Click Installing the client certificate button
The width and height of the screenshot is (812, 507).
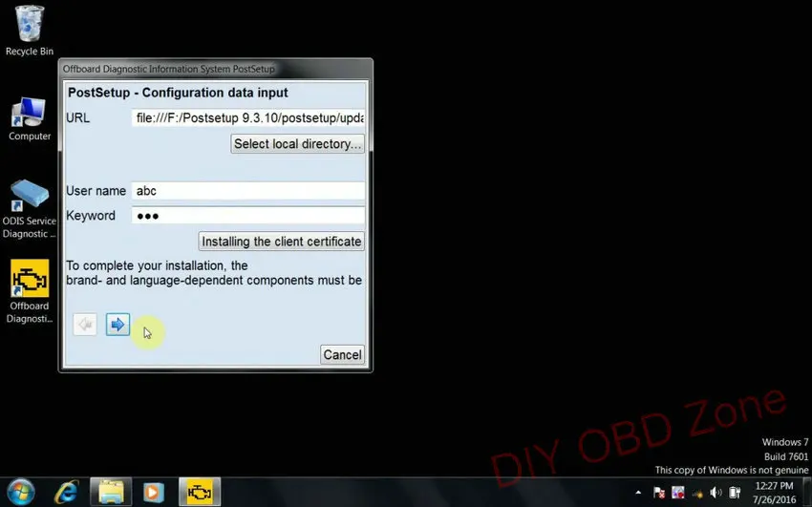tap(281, 242)
